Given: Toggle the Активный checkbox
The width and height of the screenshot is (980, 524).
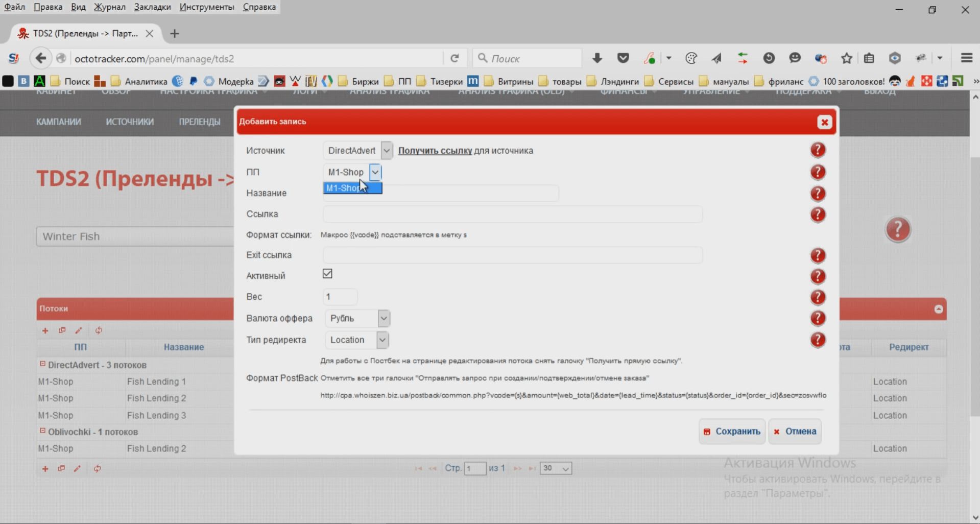Looking at the screenshot, I should [327, 274].
